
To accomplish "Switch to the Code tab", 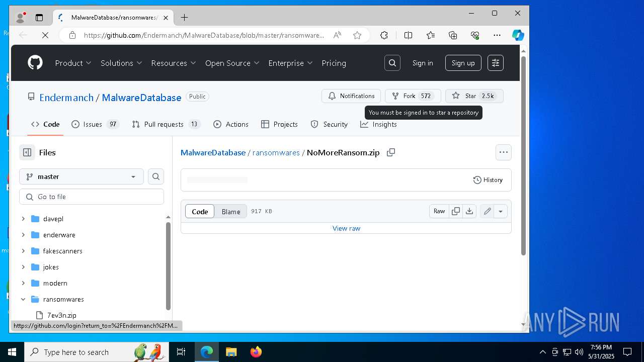I will [x=45, y=124].
